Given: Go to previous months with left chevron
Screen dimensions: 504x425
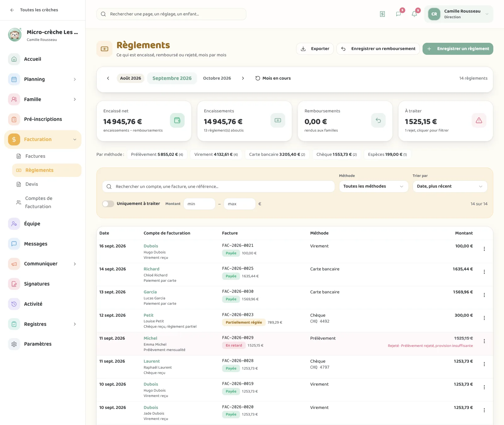Looking at the screenshot, I should click(x=108, y=78).
